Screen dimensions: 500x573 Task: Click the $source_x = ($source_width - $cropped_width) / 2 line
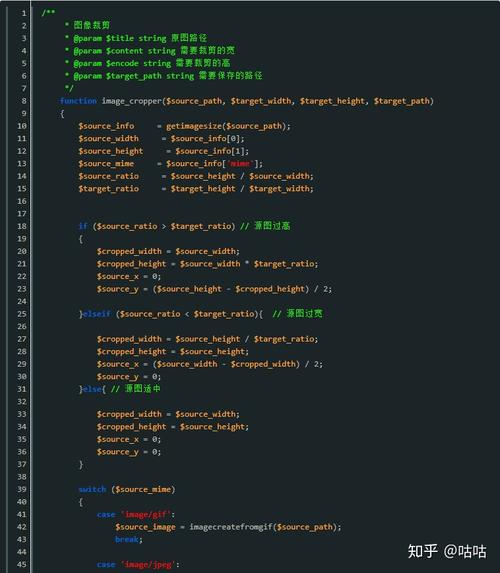210,364
